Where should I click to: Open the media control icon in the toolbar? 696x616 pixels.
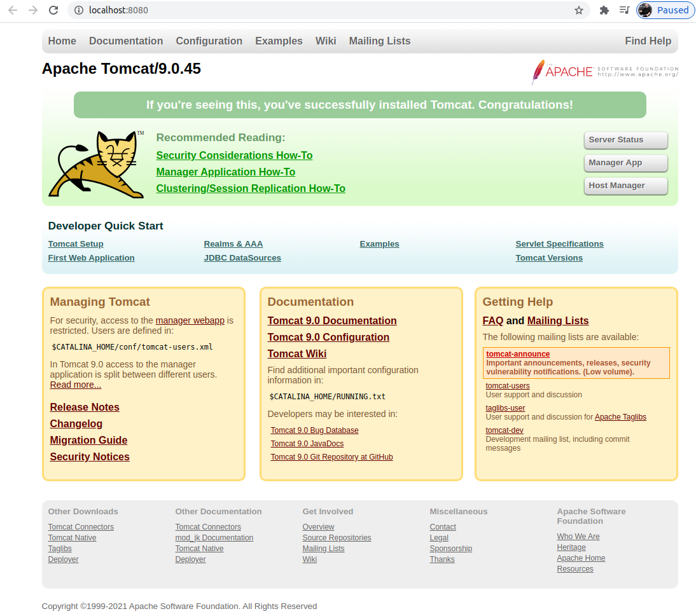coord(625,10)
